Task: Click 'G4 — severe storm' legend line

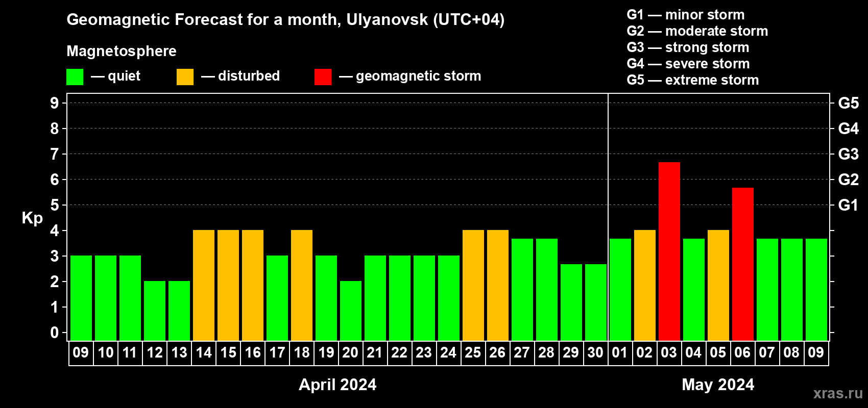Action: pos(688,64)
